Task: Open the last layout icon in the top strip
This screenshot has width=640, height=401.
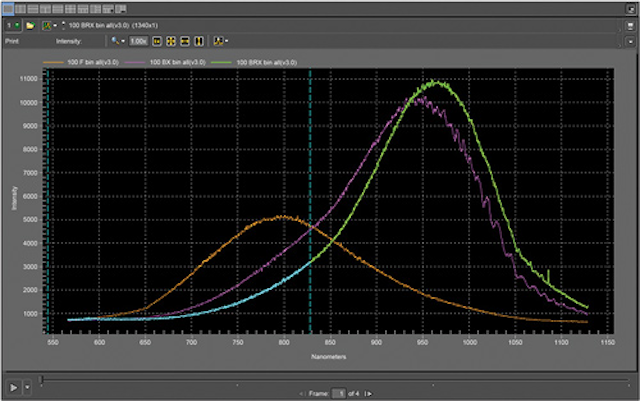Action: point(121,9)
